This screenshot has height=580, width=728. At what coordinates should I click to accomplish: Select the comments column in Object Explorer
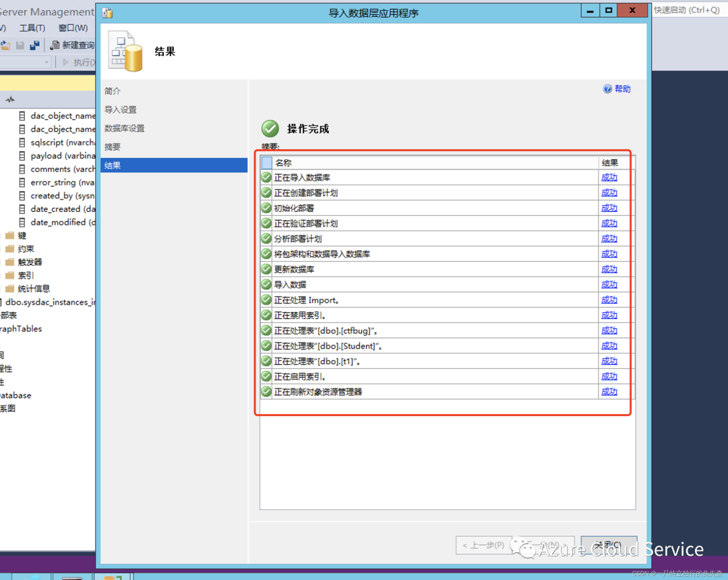[x=57, y=169]
